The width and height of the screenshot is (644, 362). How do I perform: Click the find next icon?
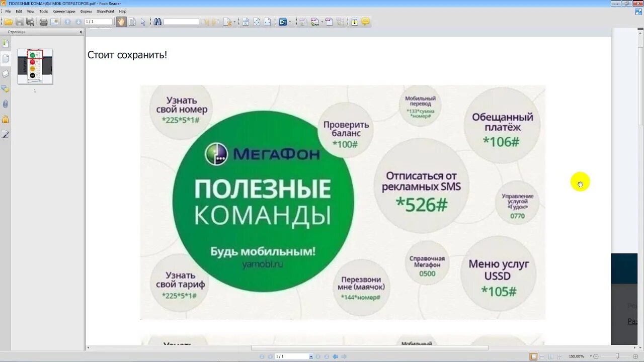(216, 22)
